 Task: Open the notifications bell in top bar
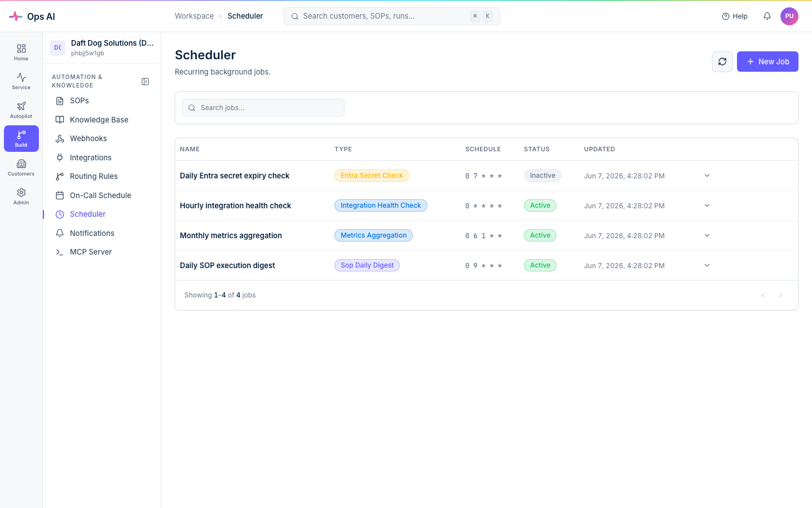coord(767,16)
